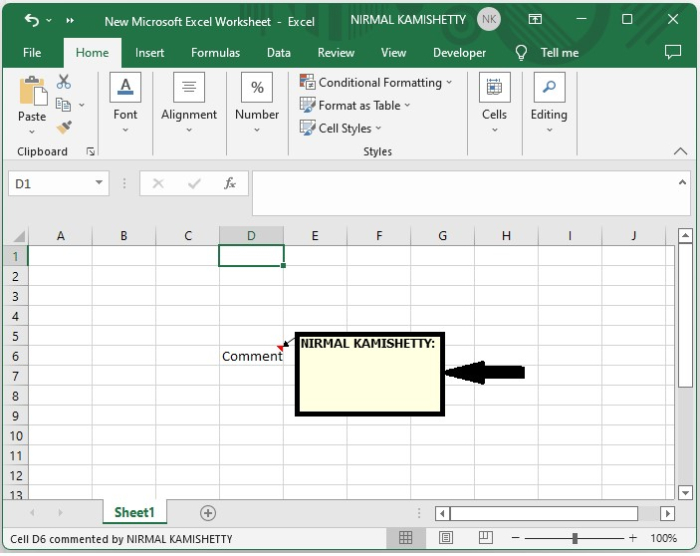The image size is (700, 556).
Task: Open the Number format group button
Action: pyautogui.click(x=257, y=104)
